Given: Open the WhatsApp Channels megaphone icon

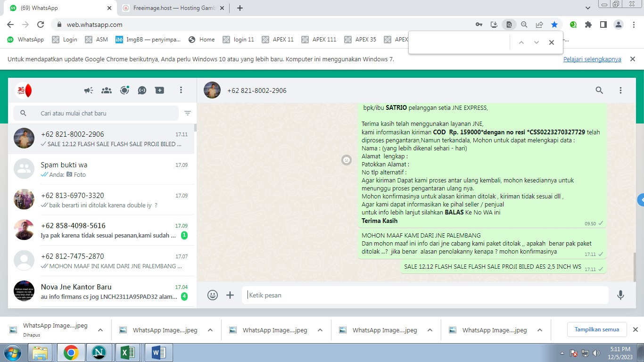Looking at the screenshot, I should (89, 90).
